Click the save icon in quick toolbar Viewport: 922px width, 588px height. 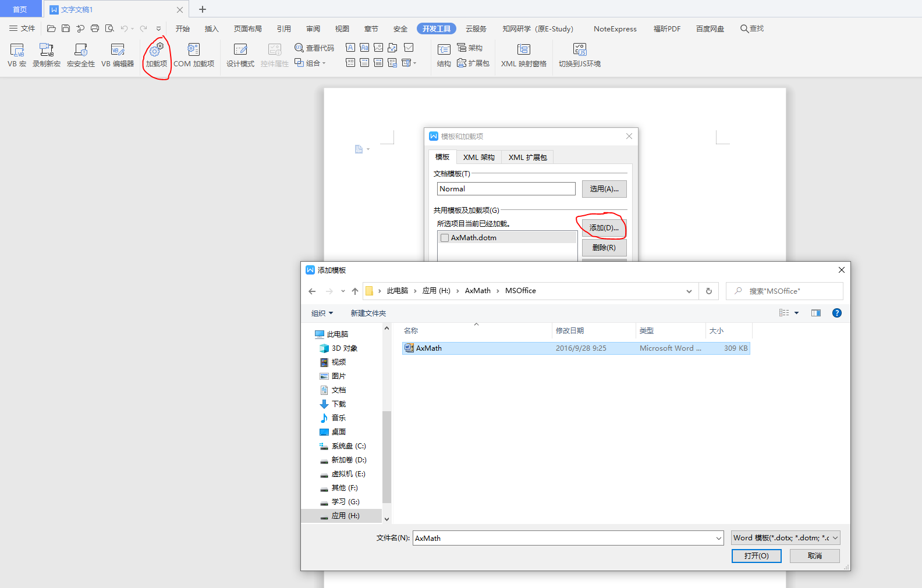tap(66, 28)
